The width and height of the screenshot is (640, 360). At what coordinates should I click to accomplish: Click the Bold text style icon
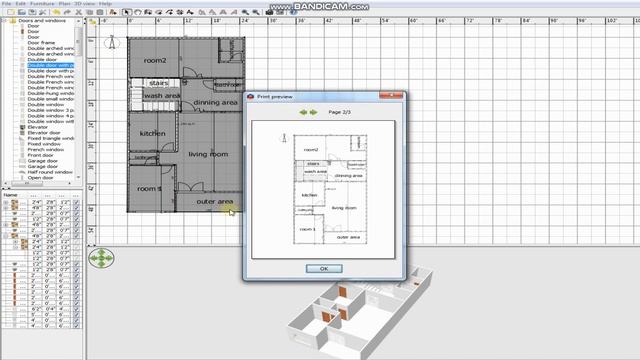click(x=223, y=12)
